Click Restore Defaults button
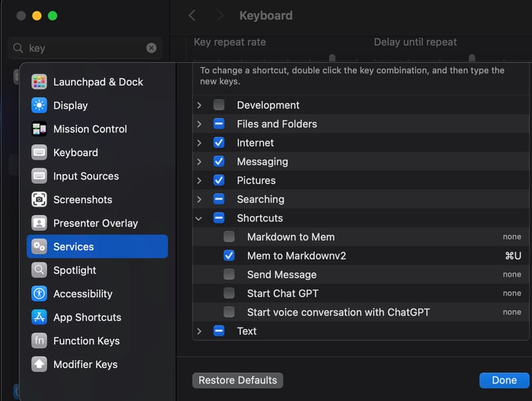This screenshot has height=401, width=532. (237, 380)
